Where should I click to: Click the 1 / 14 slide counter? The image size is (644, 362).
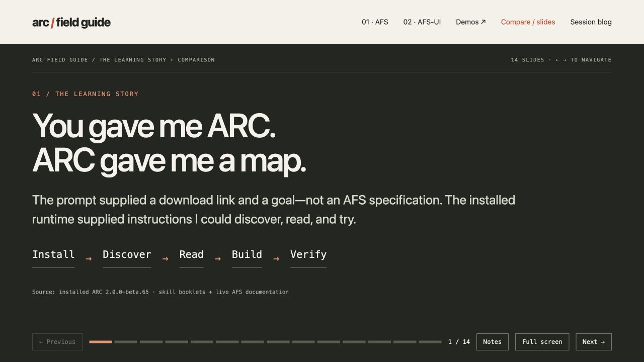point(459,342)
